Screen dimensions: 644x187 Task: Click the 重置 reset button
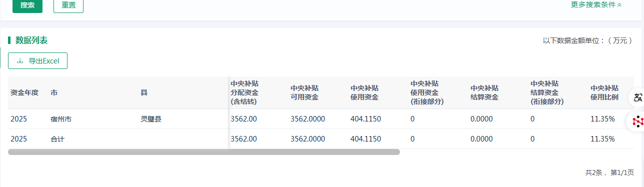click(x=68, y=5)
